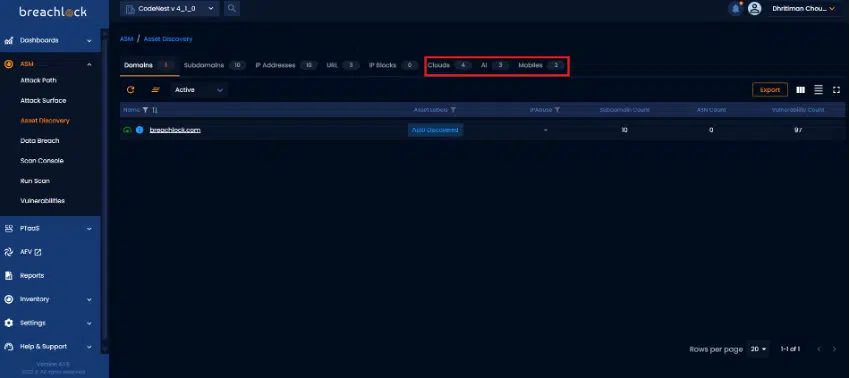Click the Dashboards chart icon
Viewport: 850px width, 378px height.
tap(9, 41)
